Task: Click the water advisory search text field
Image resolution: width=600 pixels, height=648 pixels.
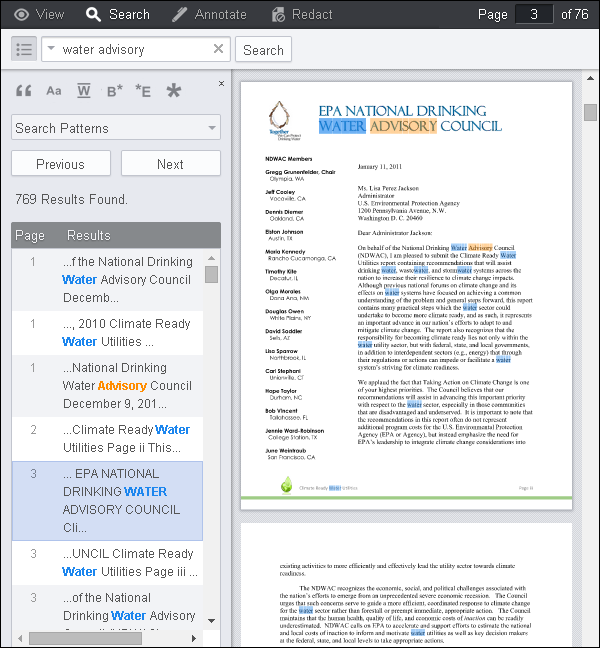Action: [x=134, y=50]
